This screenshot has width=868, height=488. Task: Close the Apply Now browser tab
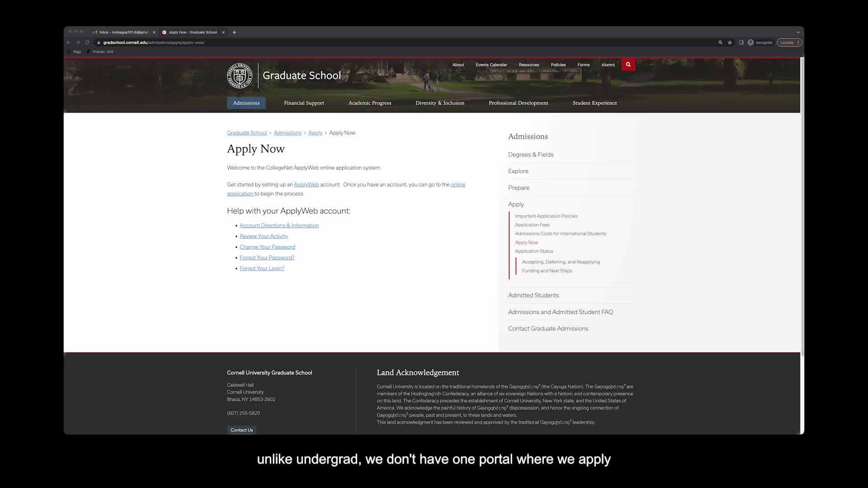(223, 32)
